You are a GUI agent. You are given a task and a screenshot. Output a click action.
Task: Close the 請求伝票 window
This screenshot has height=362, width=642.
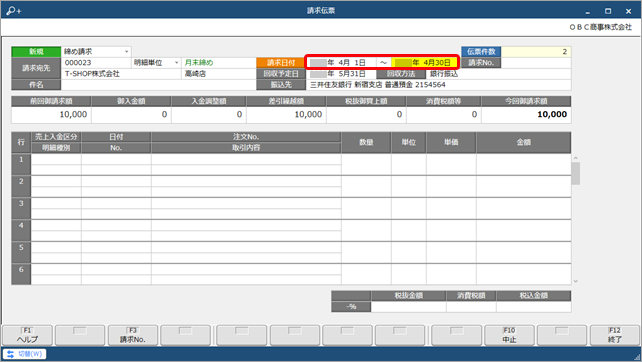coord(628,11)
